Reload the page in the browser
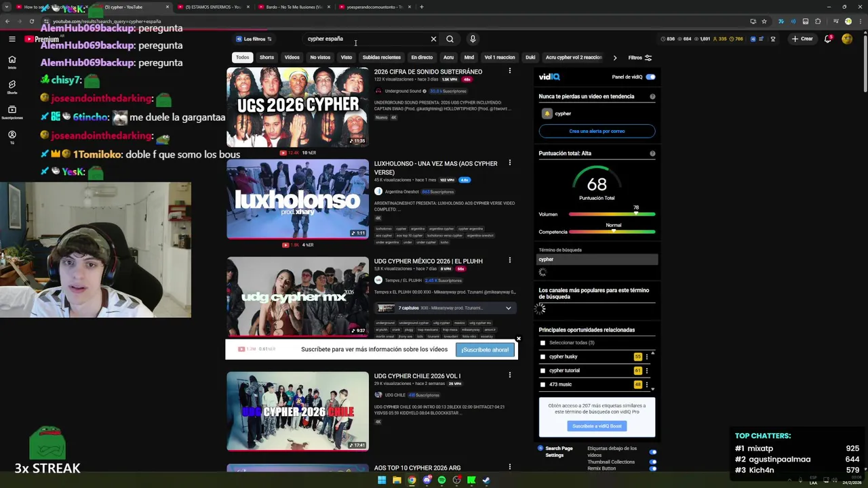 (32, 21)
